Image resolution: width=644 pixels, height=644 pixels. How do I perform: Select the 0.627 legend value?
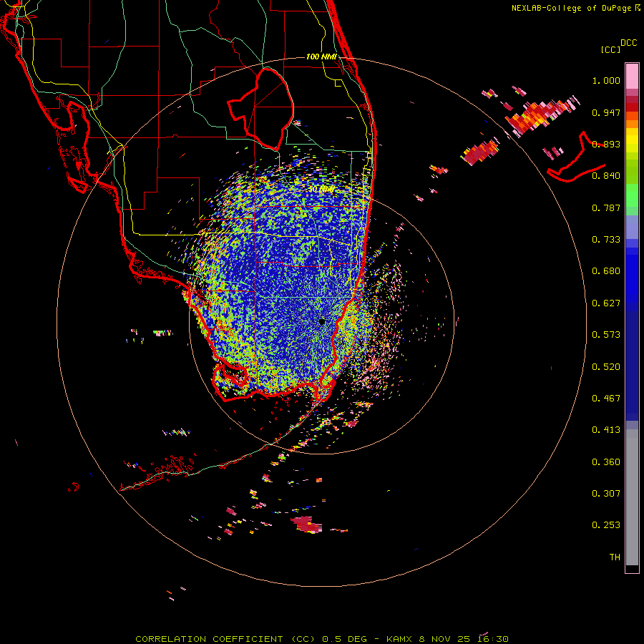coord(606,303)
